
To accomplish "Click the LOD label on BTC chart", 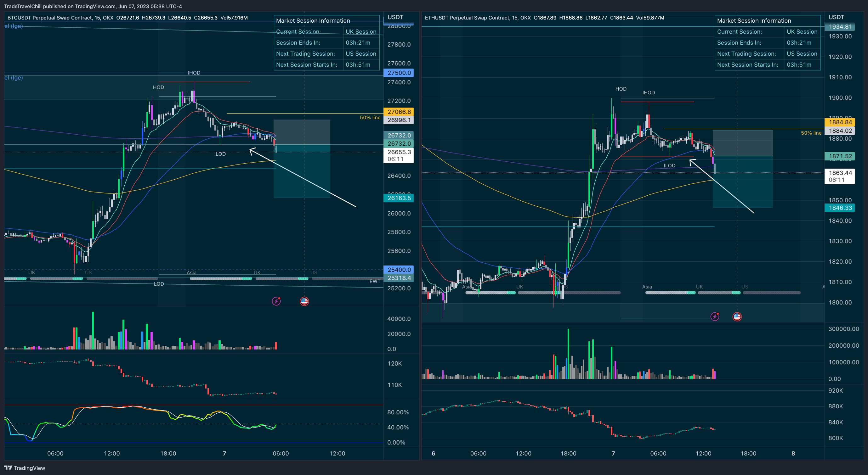I will pyautogui.click(x=159, y=284).
